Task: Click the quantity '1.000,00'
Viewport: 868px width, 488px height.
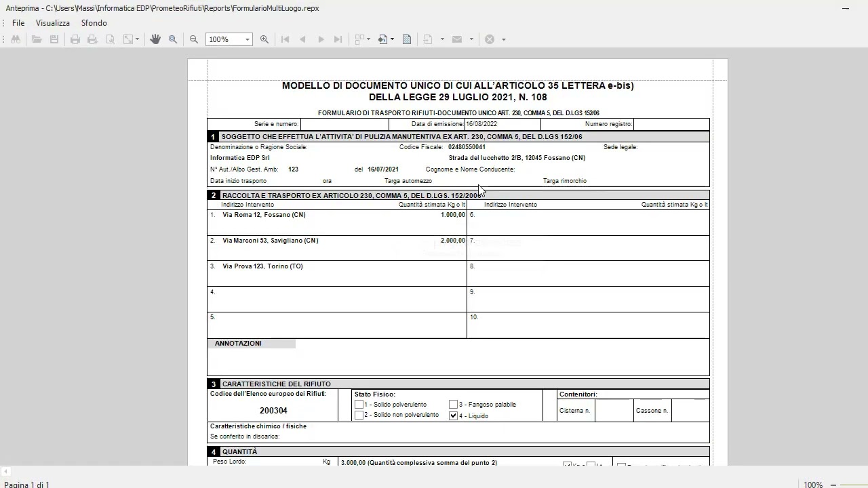Action: [453, 215]
